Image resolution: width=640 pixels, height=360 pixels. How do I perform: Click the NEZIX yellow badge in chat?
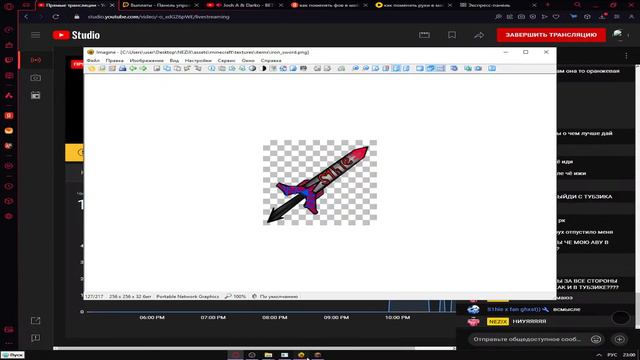click(498, 322)
